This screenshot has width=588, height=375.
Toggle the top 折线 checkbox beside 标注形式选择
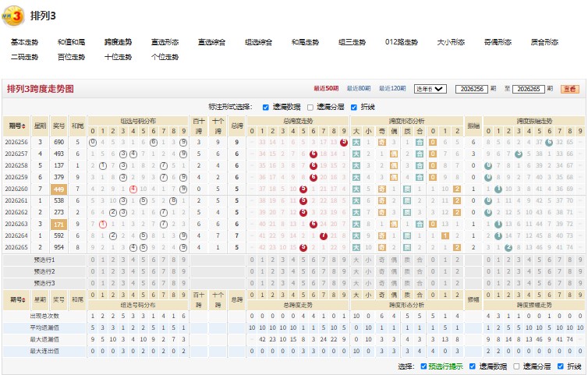coord(353,108)
